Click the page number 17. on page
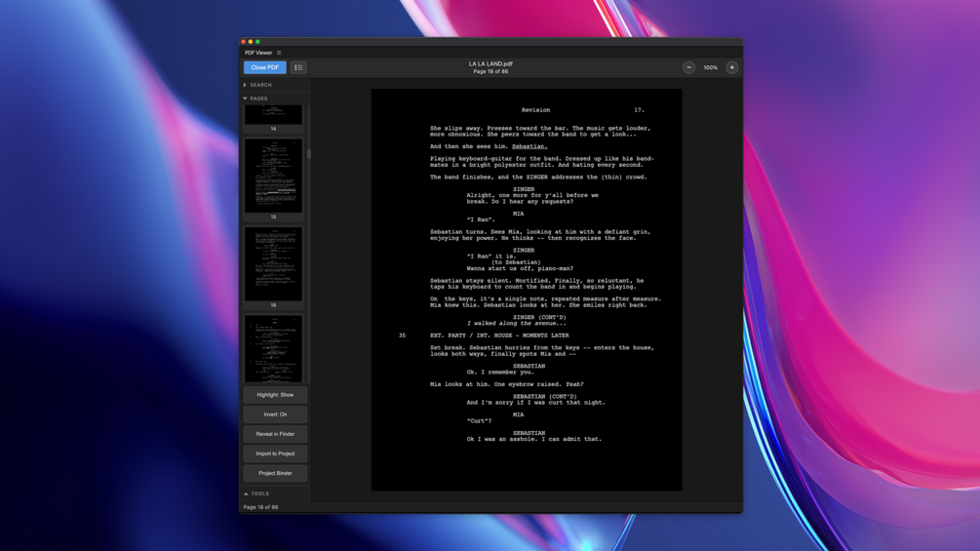The width and height of the screenshot is (980, 551). [x=639, y=110]
